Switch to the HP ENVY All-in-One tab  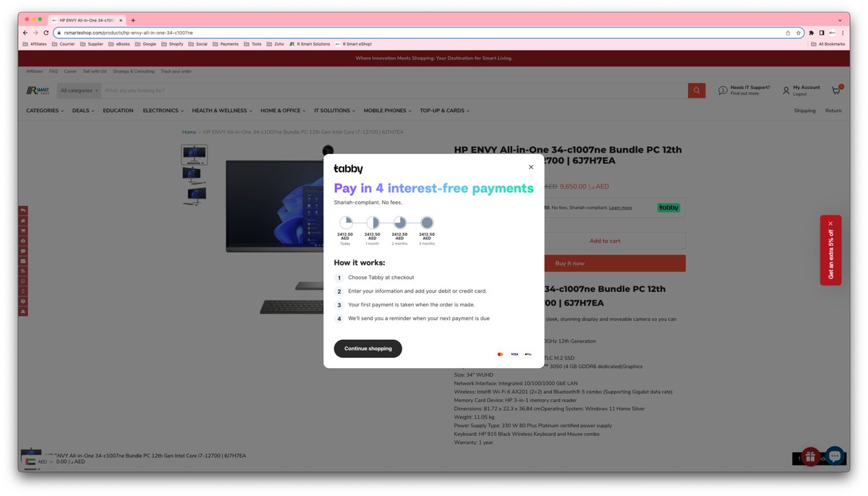[88, 20]
